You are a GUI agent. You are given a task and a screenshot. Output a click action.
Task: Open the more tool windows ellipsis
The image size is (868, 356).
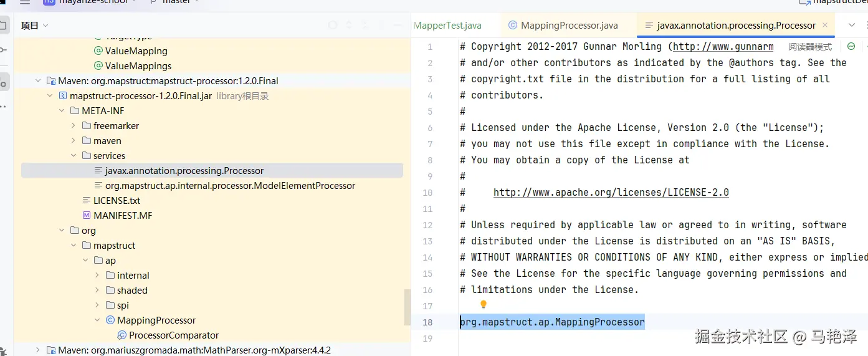(x=3, y=107)
